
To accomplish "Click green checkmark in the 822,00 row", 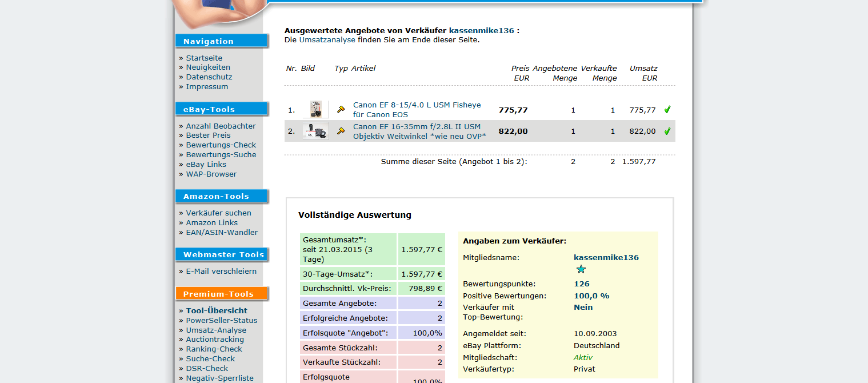I will click(x=667, y=131).
